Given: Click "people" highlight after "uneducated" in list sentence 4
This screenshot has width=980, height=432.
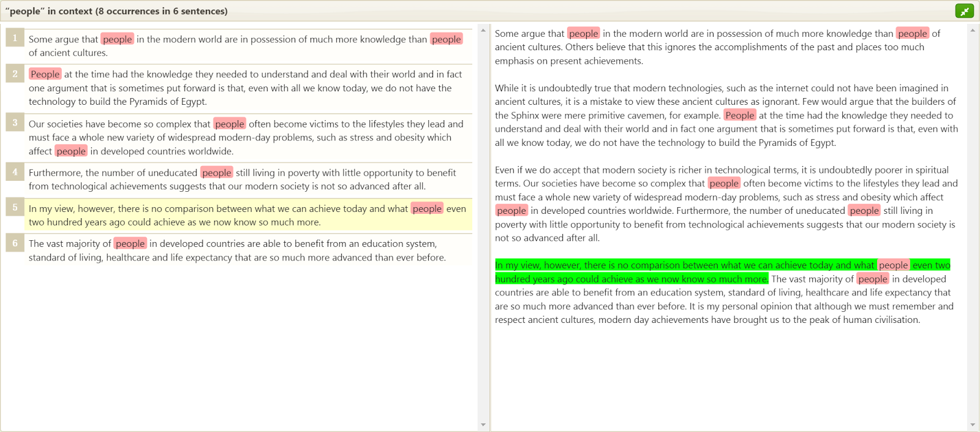Looking at the screenshot, I should pyautogui.click(x=217, y=173).
